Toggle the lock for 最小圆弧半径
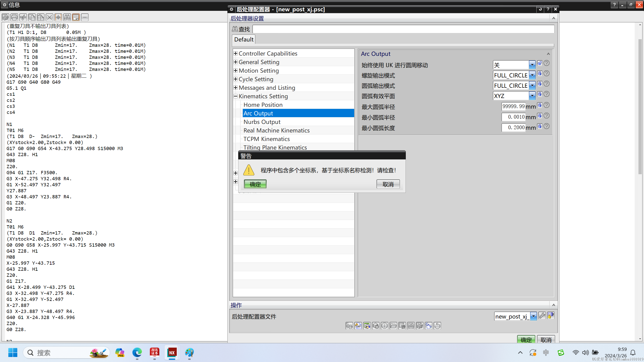644x362 pixels. 540,116
